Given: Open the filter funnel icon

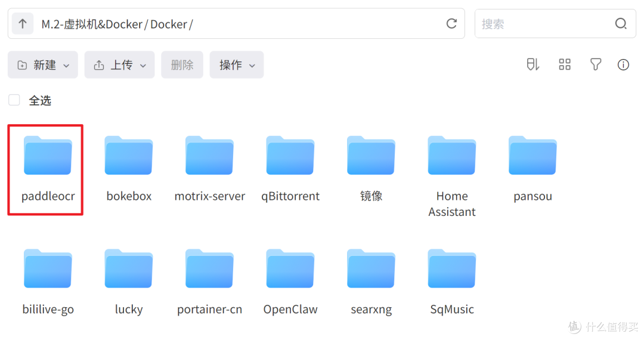Looking at the screenshot, I should click(x=596, y=64).
